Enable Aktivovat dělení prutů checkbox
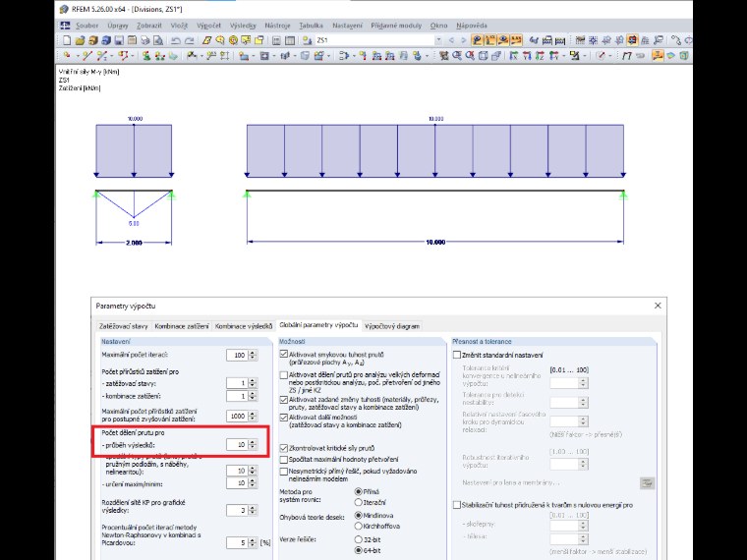This screenshot has width=747, height=560. click(284, 375)
